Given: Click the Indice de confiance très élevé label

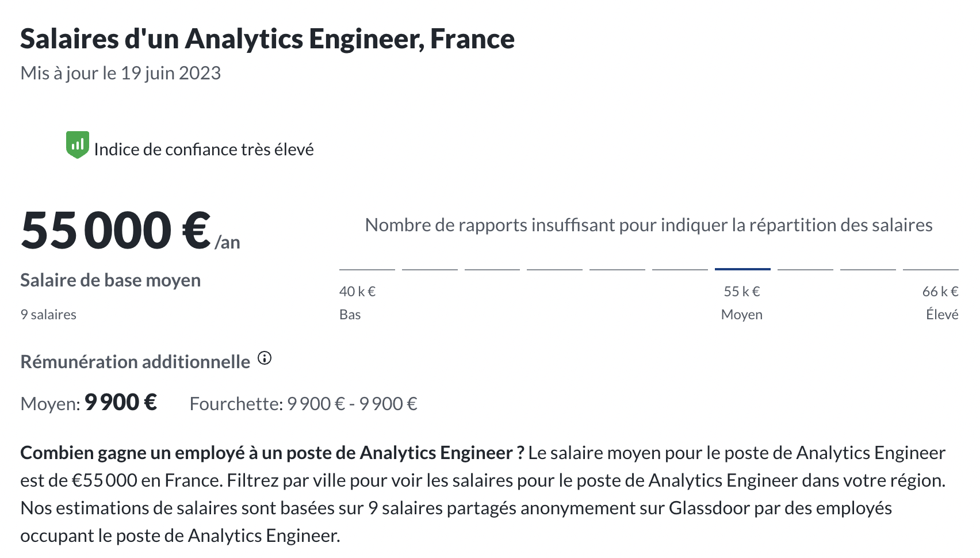Looking at the screenshot, I should click(x=204, y=150).
